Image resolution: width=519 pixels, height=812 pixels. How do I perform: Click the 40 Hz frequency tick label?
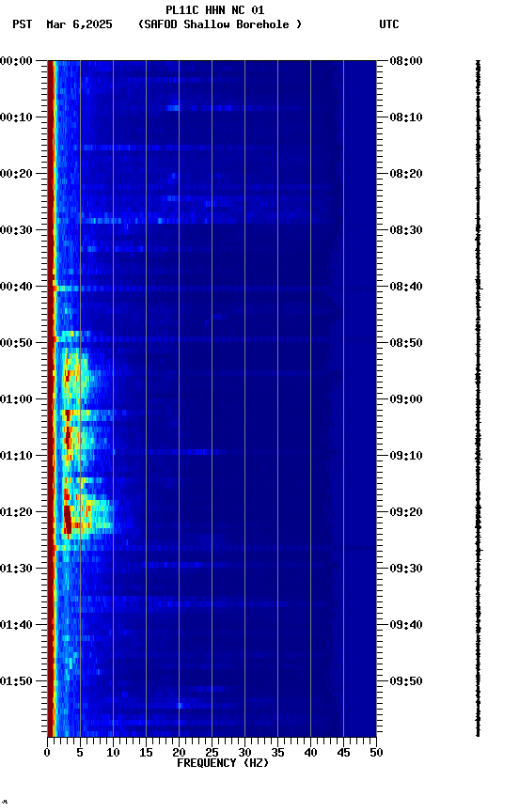pyautogui.click(x=310, y=753)
